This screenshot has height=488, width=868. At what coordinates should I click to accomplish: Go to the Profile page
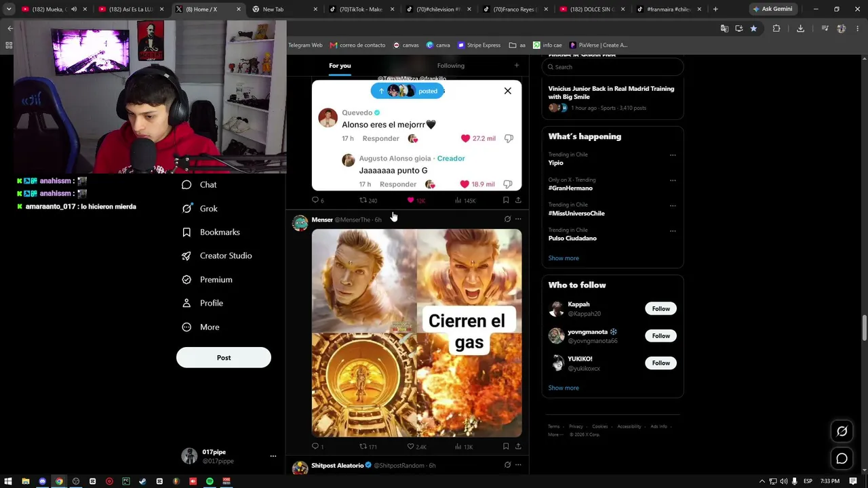pyautogui.click(x=202, y=303)
